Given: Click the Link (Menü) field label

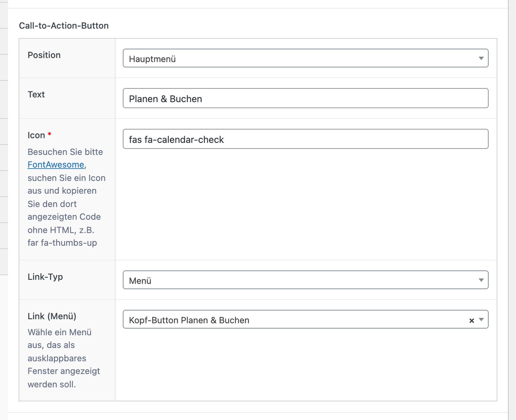Looking at the screenshot, I should click(x=52, y=316).
